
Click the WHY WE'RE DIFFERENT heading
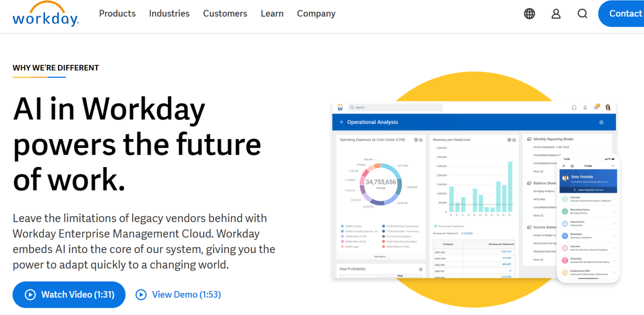tap(56, 68)
